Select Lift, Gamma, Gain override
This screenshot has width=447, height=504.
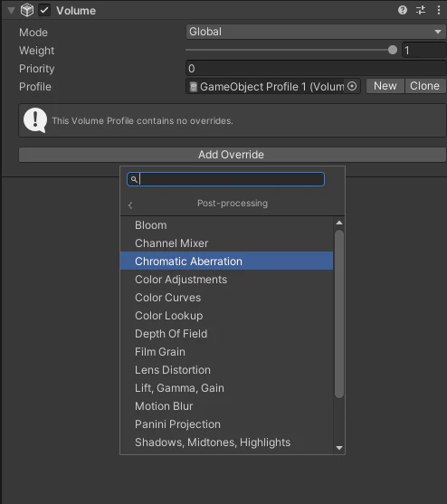[x=226, y=388]
